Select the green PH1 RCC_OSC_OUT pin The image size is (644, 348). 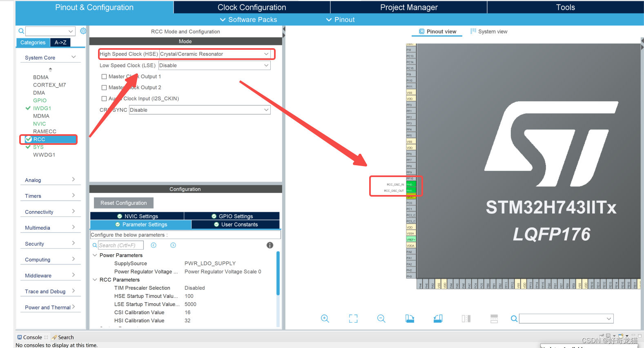(x=411, y=191)
